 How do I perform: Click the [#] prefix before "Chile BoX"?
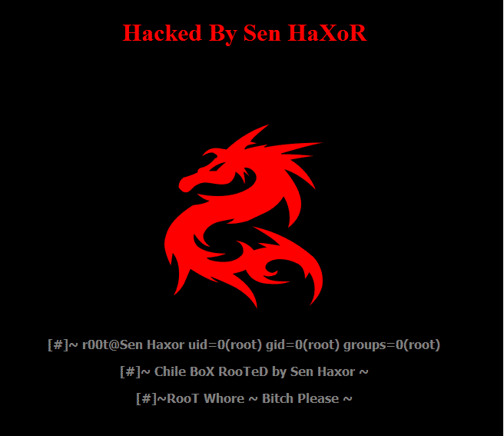[130, 372]
